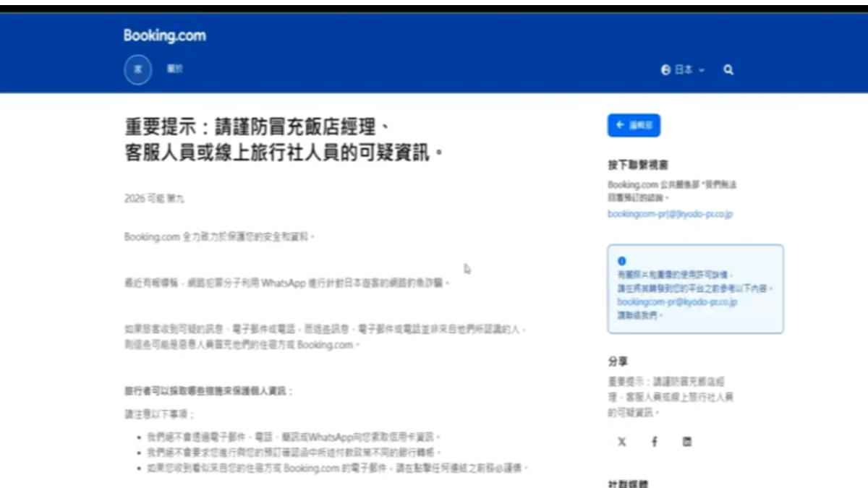Click the paragraph mentioning WhatsApp phishing scam

[x=287, y=283]
